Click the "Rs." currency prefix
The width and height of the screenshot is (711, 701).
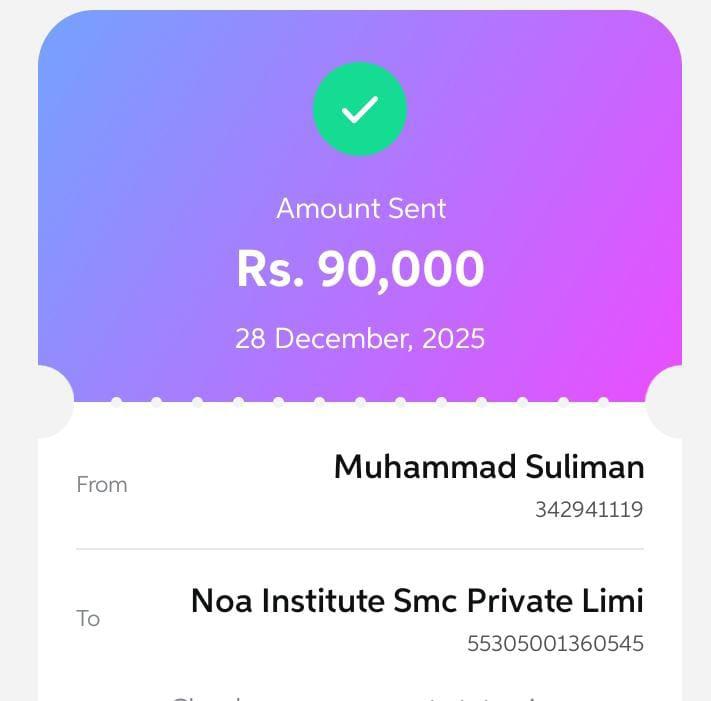(x=270, y=269)
